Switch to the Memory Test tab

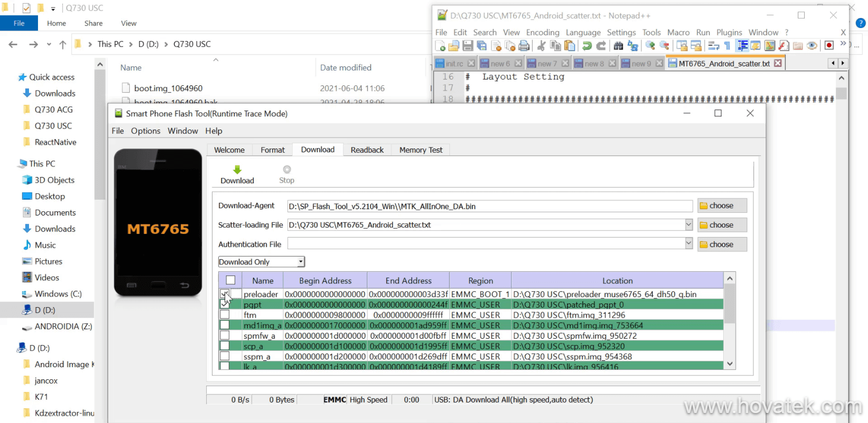[421, 150]
